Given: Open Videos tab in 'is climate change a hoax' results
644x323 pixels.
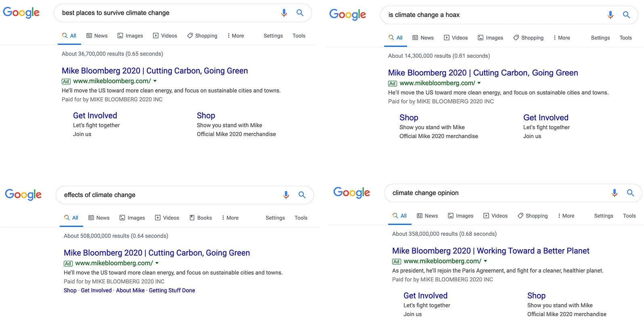Looking at the screenshot, I should 456,38.
